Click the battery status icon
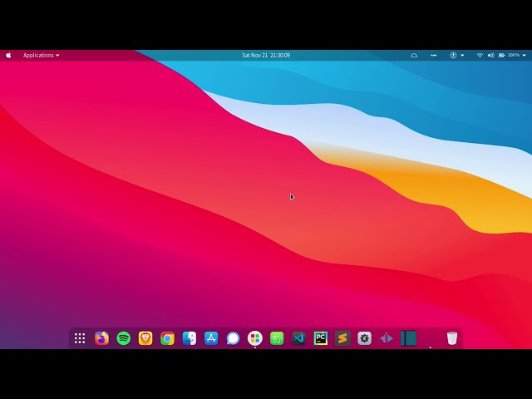Viewport: 532px width, 399px height. (x=502, y=56)
